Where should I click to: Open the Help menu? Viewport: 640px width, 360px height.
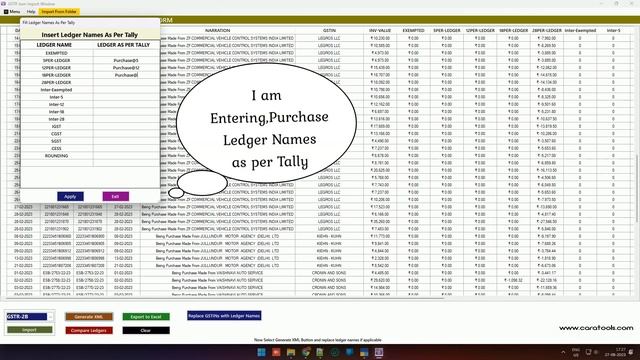pyautogui.click(x=31, y=12)
